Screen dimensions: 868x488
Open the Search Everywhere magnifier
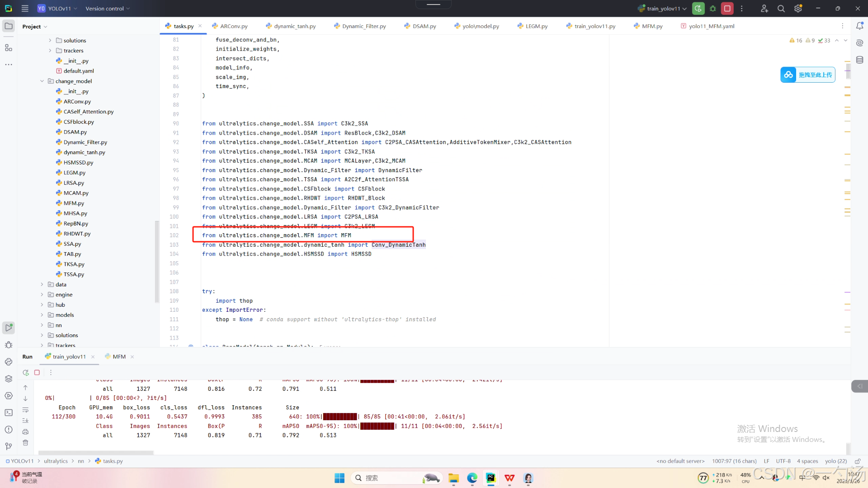[781, 9]
